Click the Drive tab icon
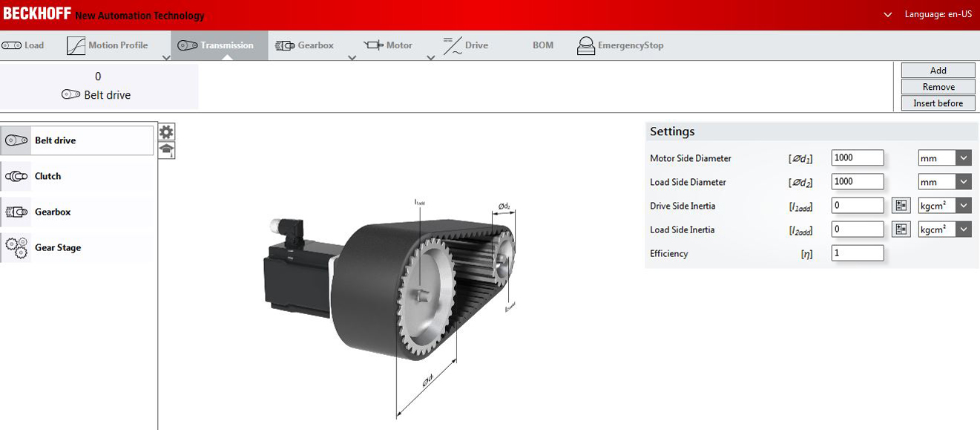Image resolution: width=980 pixels, height=430 pixels. 452,46
